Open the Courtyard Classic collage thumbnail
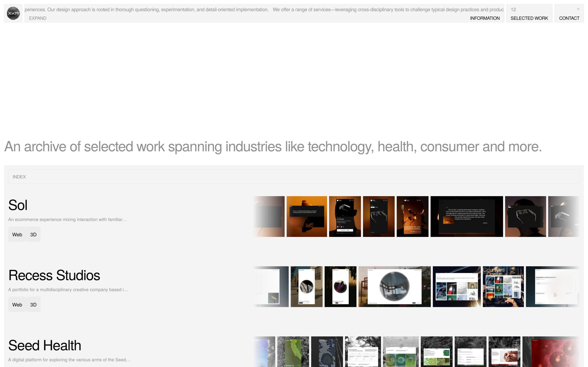Viewport: 588px width, 367px height. tap(503, 286)
